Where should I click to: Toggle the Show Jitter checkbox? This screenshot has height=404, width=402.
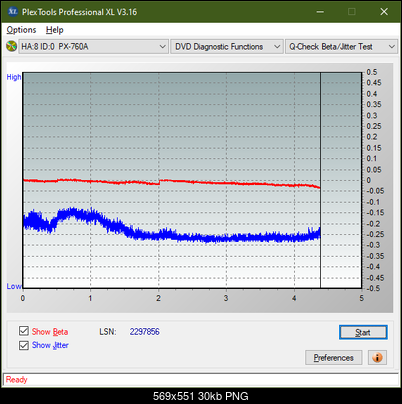[x=24, y=345]
